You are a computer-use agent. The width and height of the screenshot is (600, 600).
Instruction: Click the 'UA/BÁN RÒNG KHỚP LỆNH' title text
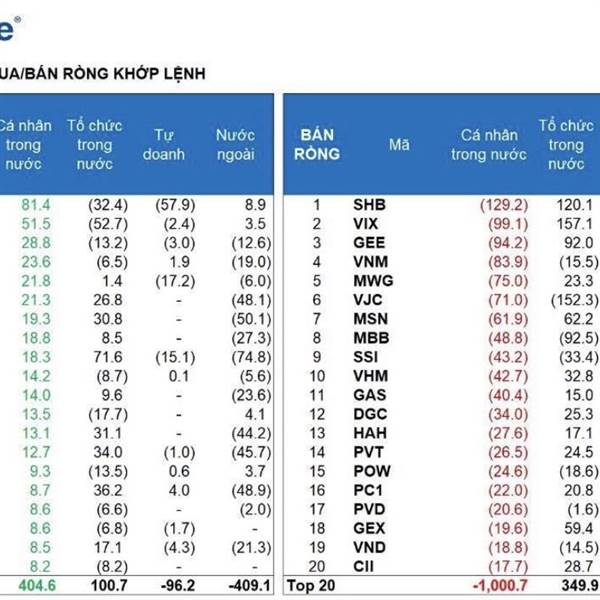(103, 73)
